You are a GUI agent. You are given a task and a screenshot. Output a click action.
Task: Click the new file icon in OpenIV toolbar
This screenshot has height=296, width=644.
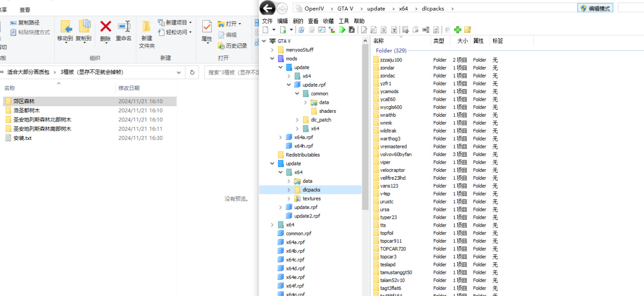265,30
